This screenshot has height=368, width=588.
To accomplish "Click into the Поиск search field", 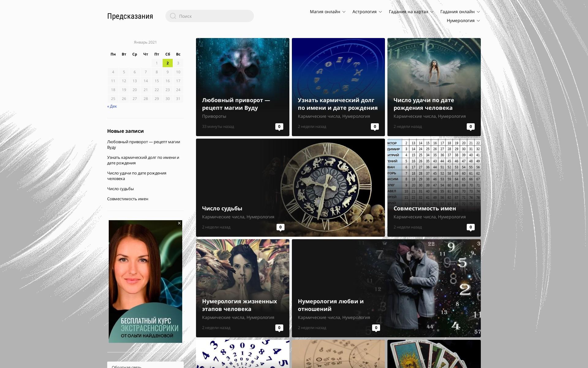I will pos(214,16).
